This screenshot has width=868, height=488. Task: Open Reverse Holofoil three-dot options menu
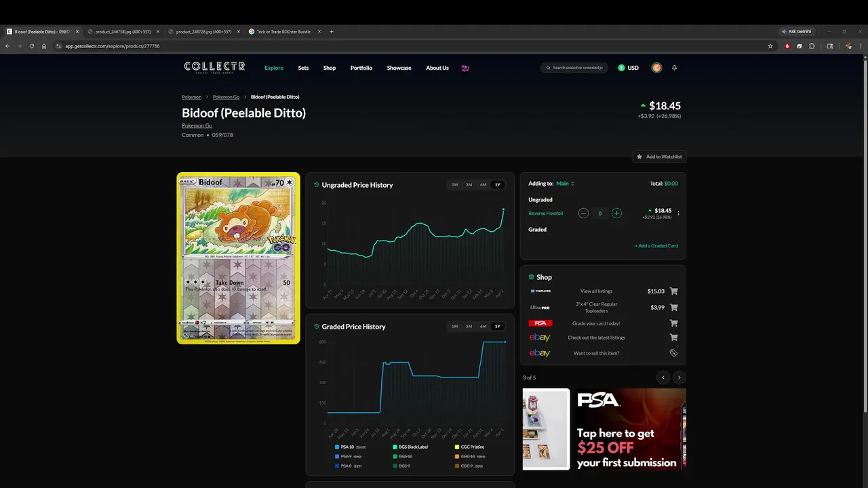[678, 213]
